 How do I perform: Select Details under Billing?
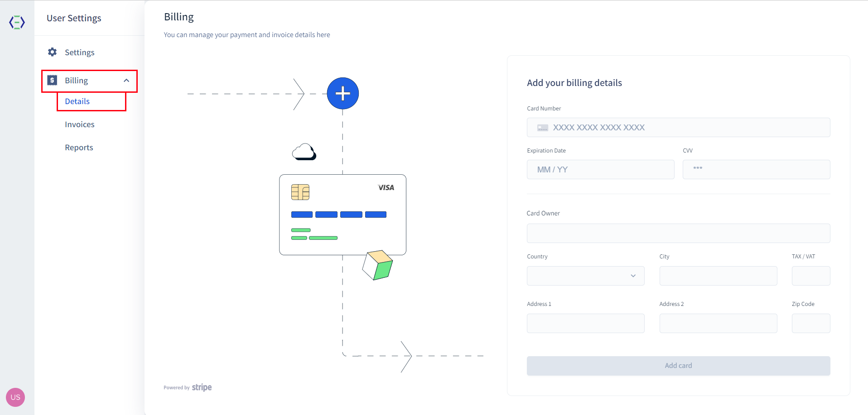pos(77,101)
